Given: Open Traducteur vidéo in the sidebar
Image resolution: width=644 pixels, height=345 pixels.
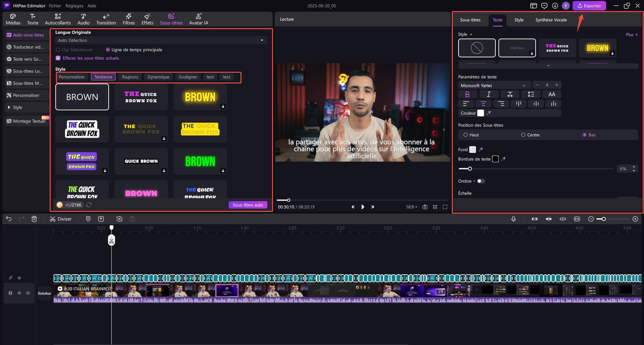Looking at the screenshot, I should coord(27,47).
